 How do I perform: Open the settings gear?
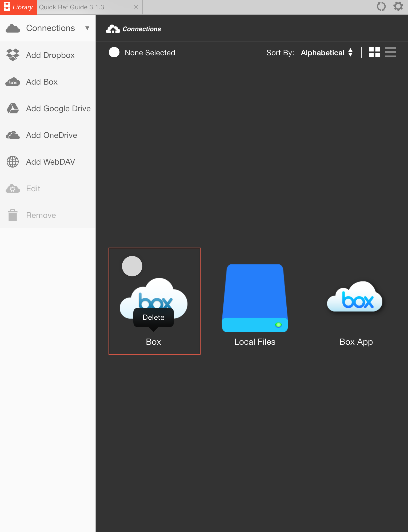point(398,6)
